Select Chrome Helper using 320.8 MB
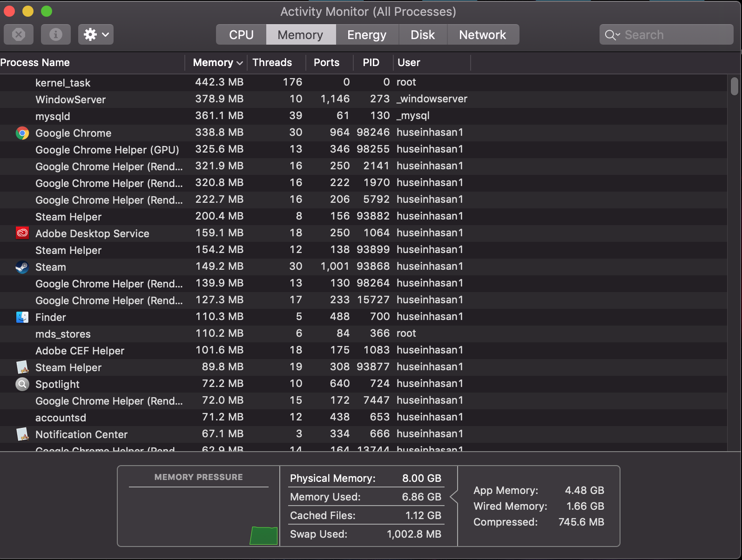Screen dimensions: 742x560 point(363,183)
